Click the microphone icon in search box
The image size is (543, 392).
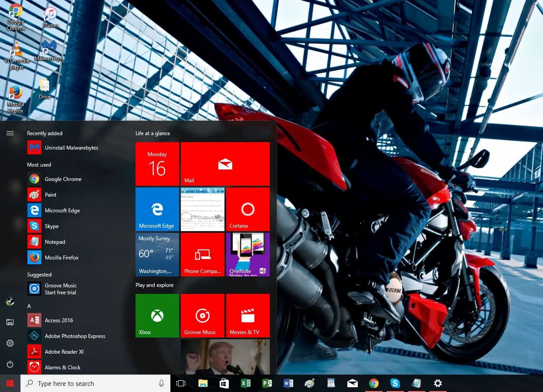[161, 383]
